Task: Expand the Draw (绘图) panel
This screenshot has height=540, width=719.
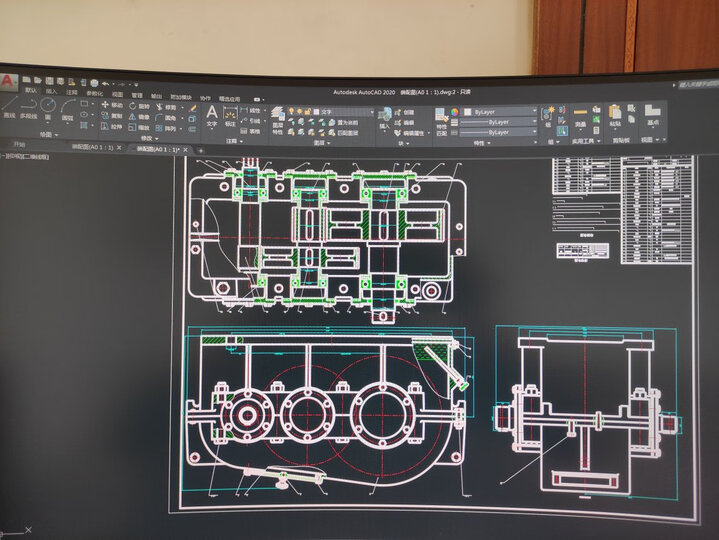Action: [x=47, y=134]
